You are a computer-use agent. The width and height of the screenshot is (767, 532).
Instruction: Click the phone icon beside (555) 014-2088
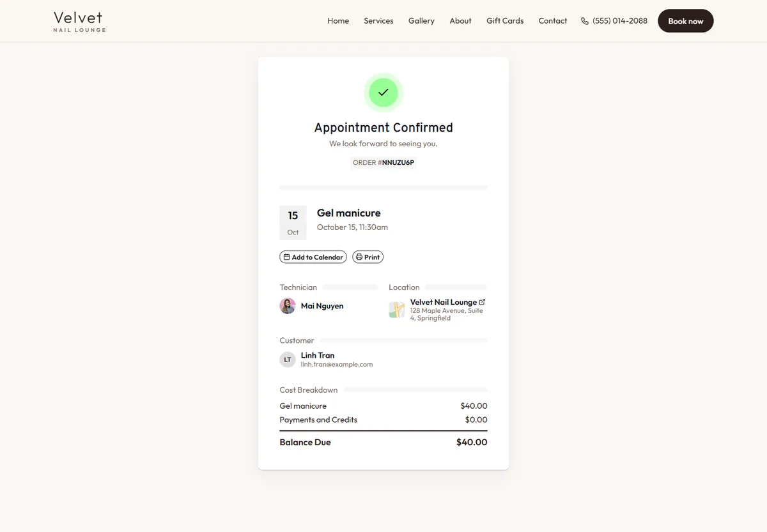pos(585,21)
